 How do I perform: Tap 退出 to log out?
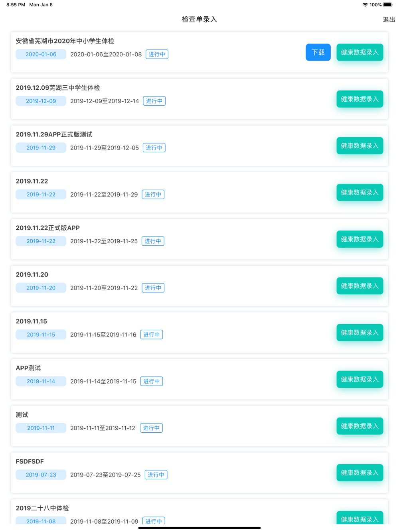(389, 20)
